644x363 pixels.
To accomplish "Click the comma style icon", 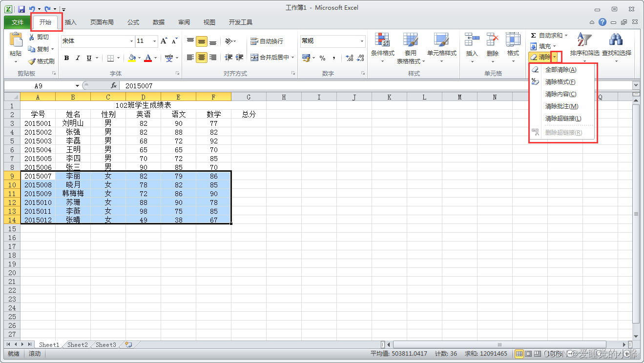I will click(334, 58).
